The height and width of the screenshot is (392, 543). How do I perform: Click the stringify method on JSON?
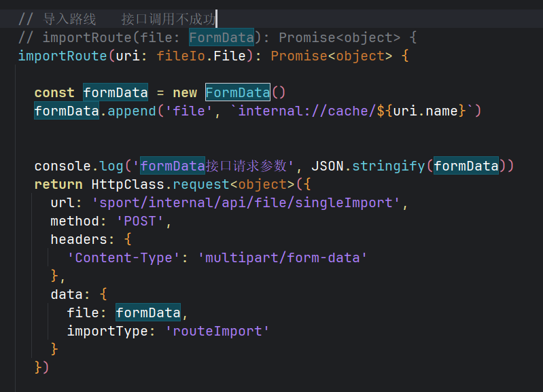(389, 166)
